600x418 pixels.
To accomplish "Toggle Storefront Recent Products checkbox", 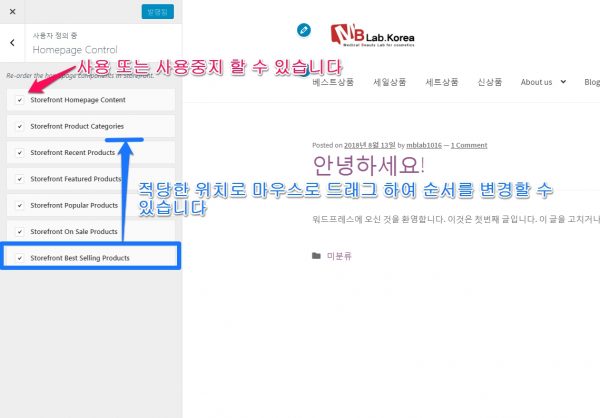I will (x=20, y=153).
